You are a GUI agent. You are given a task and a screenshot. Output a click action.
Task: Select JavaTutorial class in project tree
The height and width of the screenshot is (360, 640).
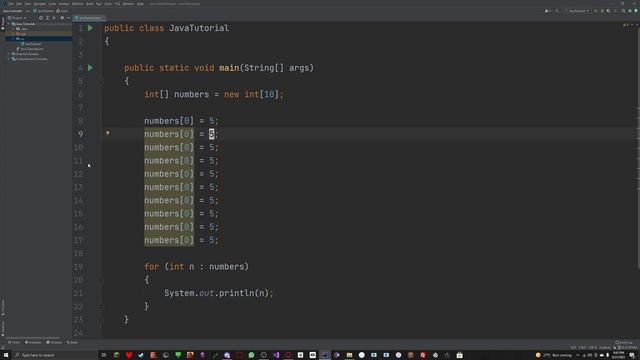point(31,44)
